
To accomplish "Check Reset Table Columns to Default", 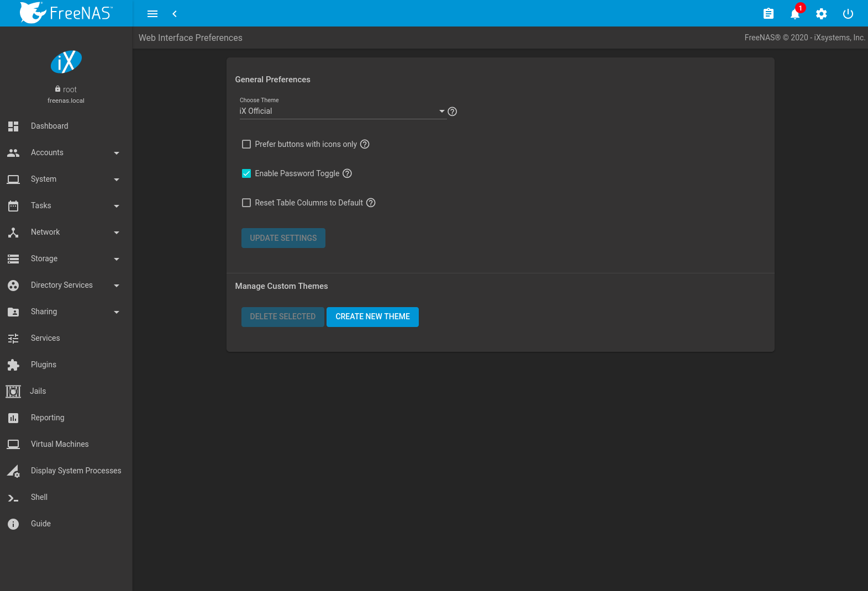I will (246, 203).
